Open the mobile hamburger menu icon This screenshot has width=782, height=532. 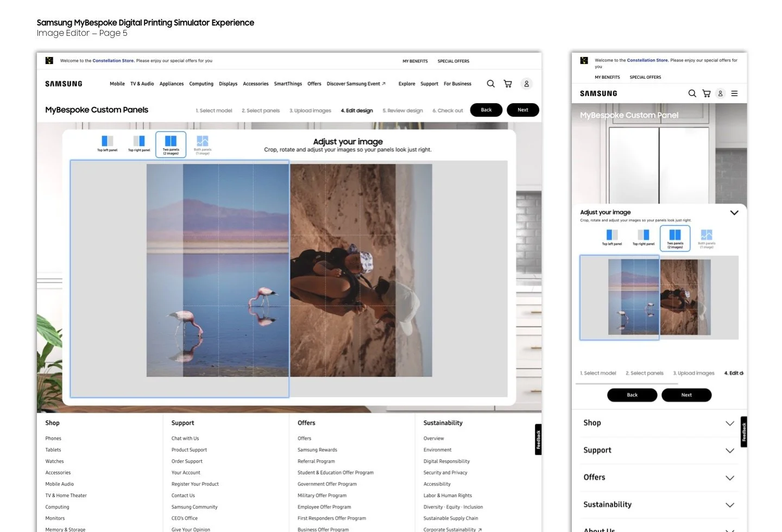click(x=734, y=93)
